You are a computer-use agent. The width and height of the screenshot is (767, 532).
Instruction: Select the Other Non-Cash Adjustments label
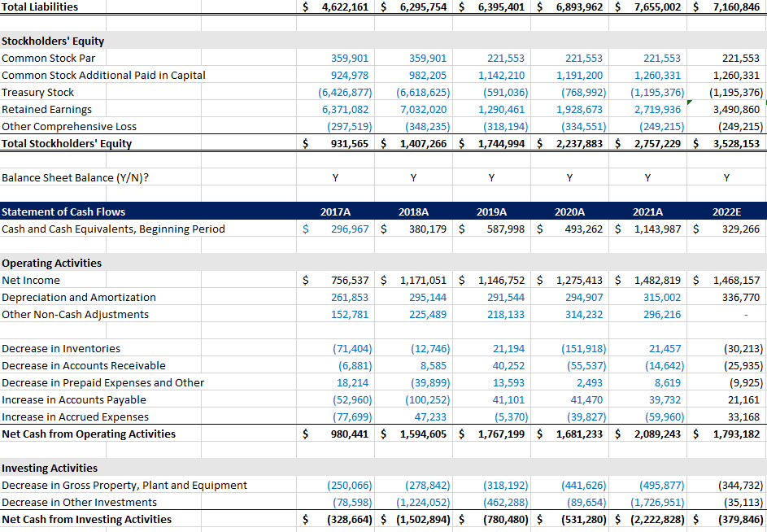(x=75, y=315)
